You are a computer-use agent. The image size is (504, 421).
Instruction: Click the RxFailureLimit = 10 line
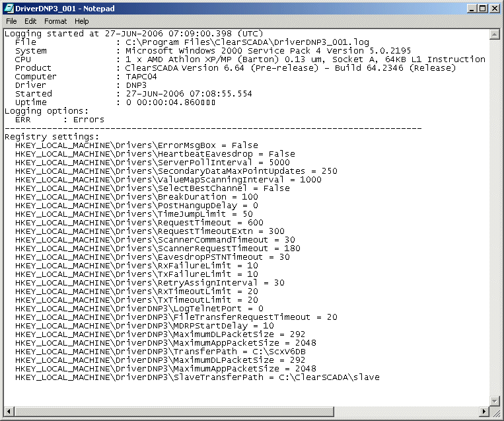click(x=136, y=266)
